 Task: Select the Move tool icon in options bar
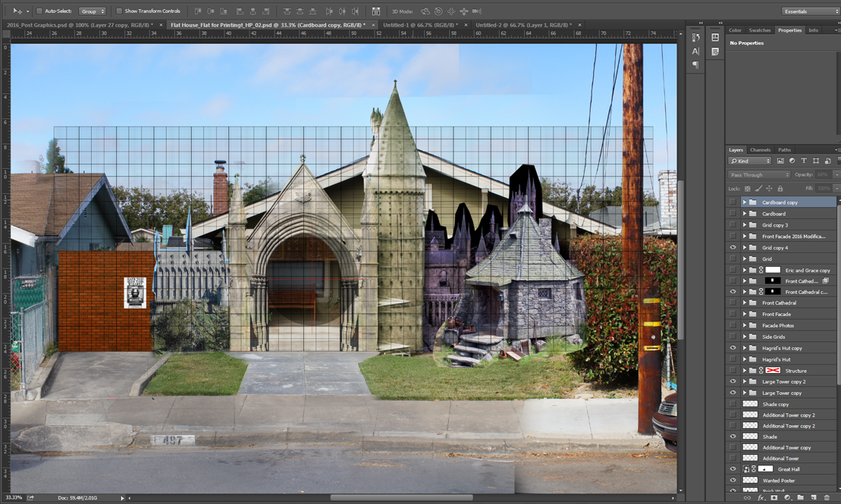pos(17,11)
